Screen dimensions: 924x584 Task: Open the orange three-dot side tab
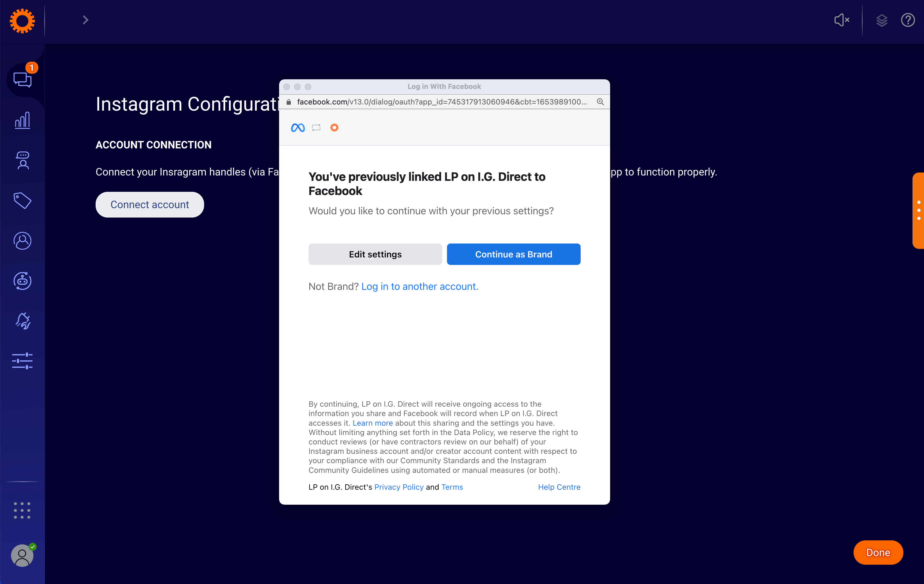point(918,210)
